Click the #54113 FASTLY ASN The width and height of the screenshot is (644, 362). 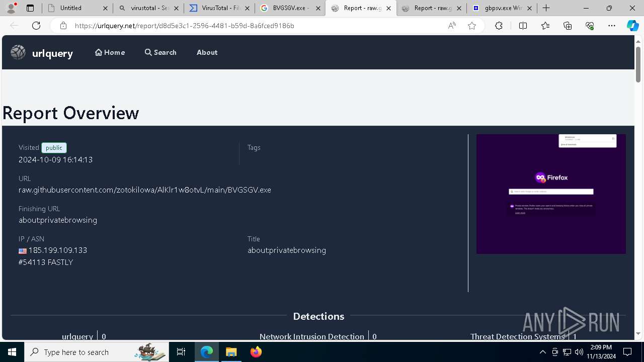coord(46,262)
